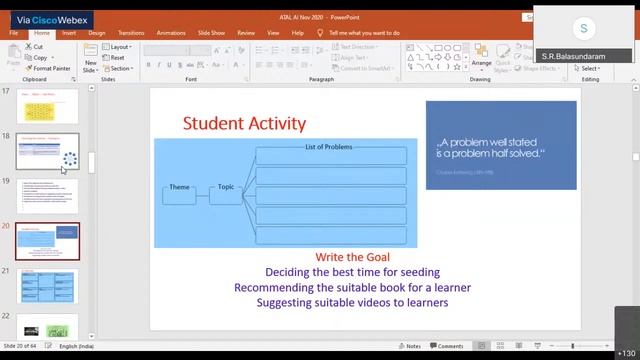The image size is (640, 360).
Task: Switch to the Insert tab
Action: coord(69,33)
